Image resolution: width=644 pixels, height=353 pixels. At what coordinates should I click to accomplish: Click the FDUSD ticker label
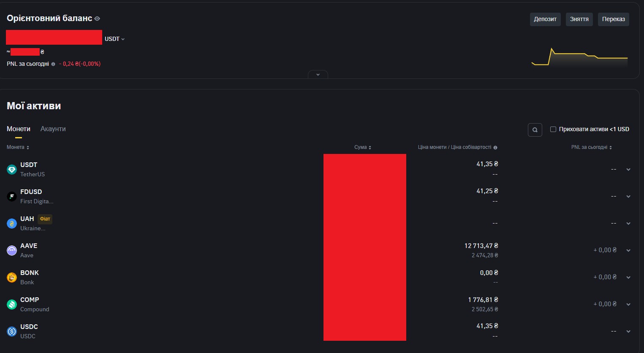[x=31, y=191]
